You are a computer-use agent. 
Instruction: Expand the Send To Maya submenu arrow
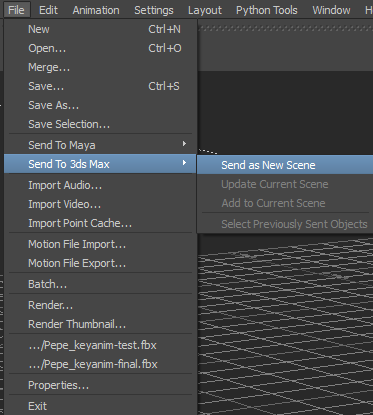(184, 144)
